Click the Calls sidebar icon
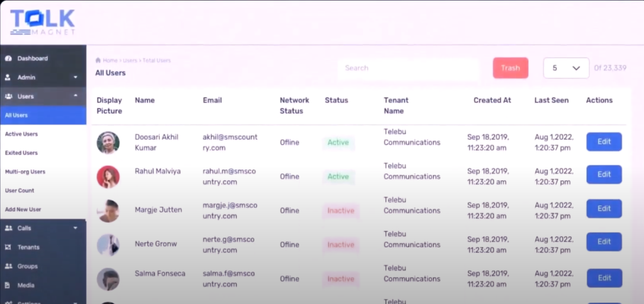 click(8, 229)
